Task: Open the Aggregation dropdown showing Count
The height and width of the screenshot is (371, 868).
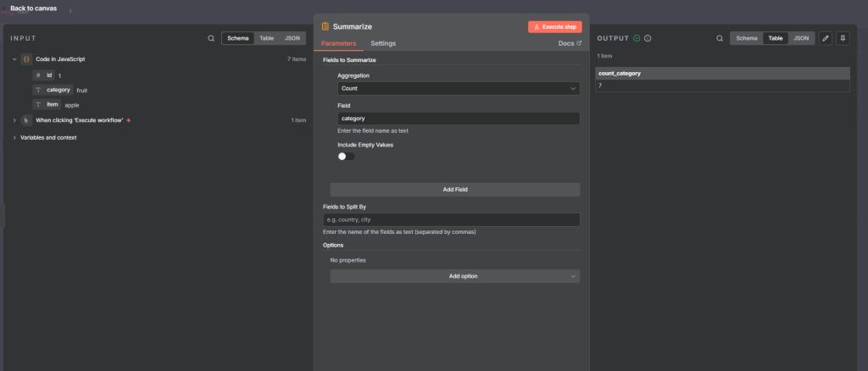Action: pyautogui.click(x=458, y=88)
